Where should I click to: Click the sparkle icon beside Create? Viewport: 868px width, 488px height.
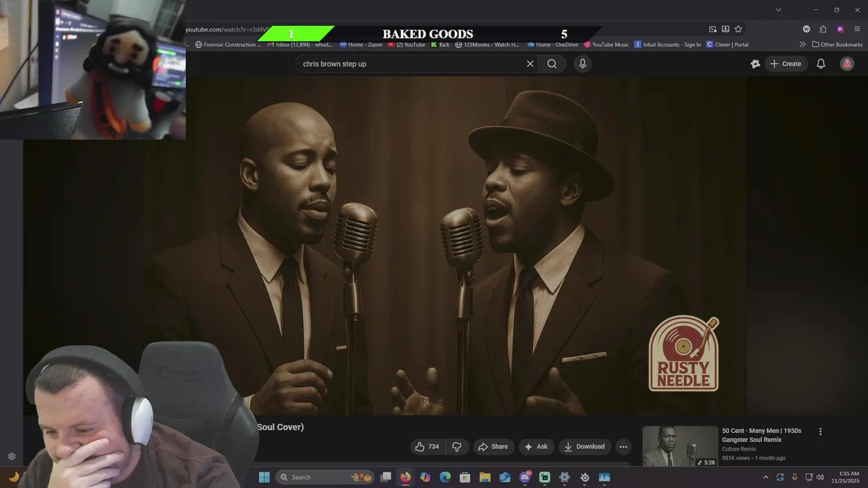[x=755, y=64]
